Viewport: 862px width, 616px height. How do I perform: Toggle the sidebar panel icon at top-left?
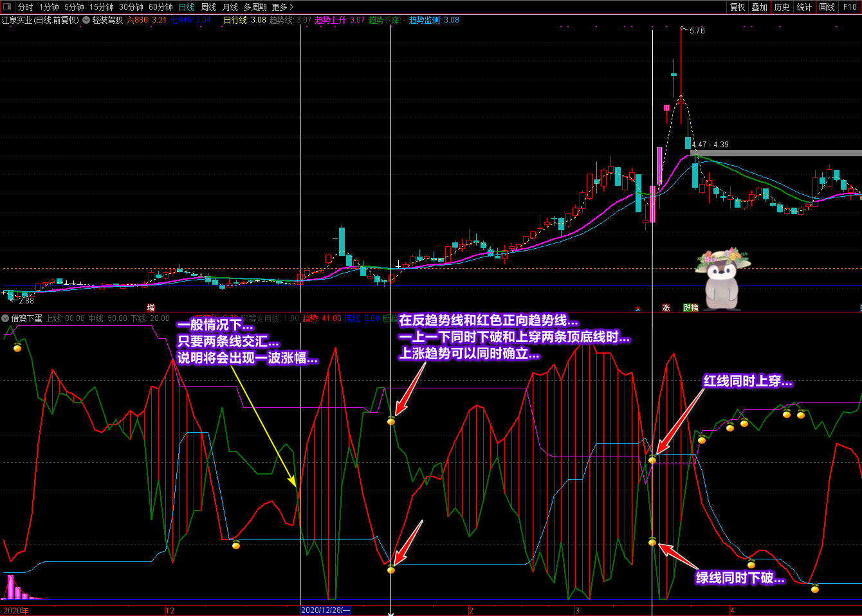point(7,7)
